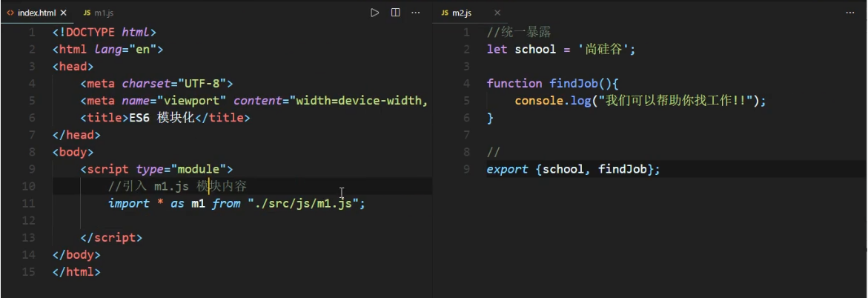Click the HTML file icon on index.html tab
The image size is (868, 298).
(x=10, y=12)
